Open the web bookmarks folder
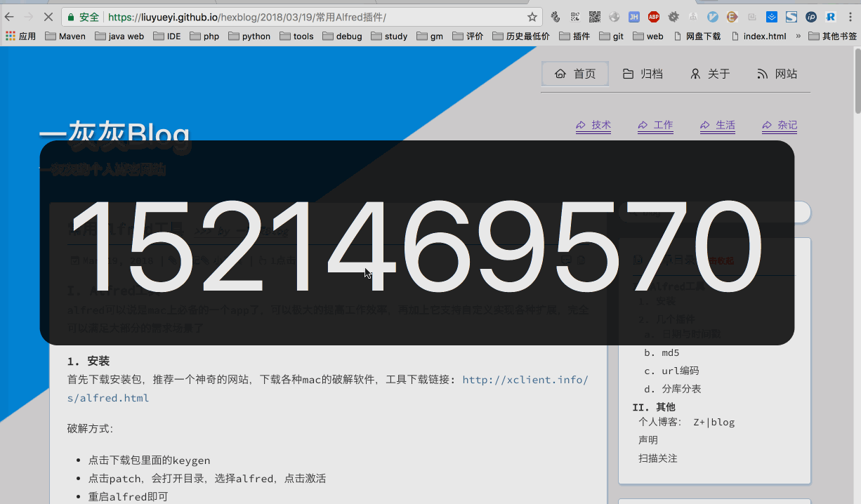This screenshot has width=861, height=504. tap(648, 37)
